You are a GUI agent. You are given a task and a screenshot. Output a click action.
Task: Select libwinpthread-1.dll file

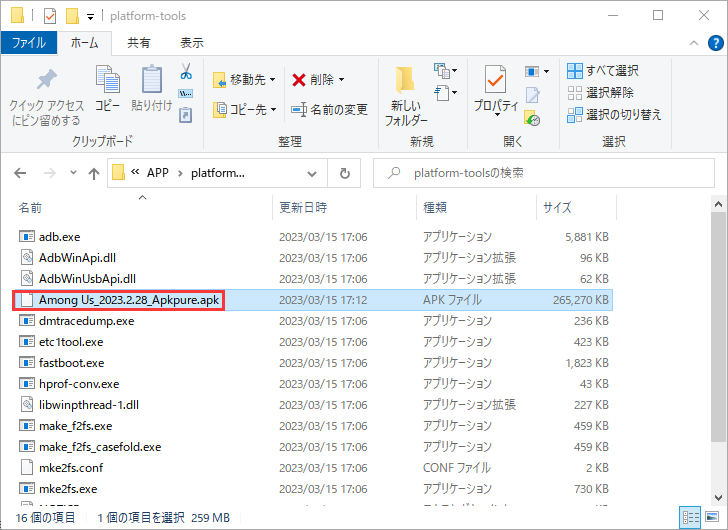click(313, 405)
